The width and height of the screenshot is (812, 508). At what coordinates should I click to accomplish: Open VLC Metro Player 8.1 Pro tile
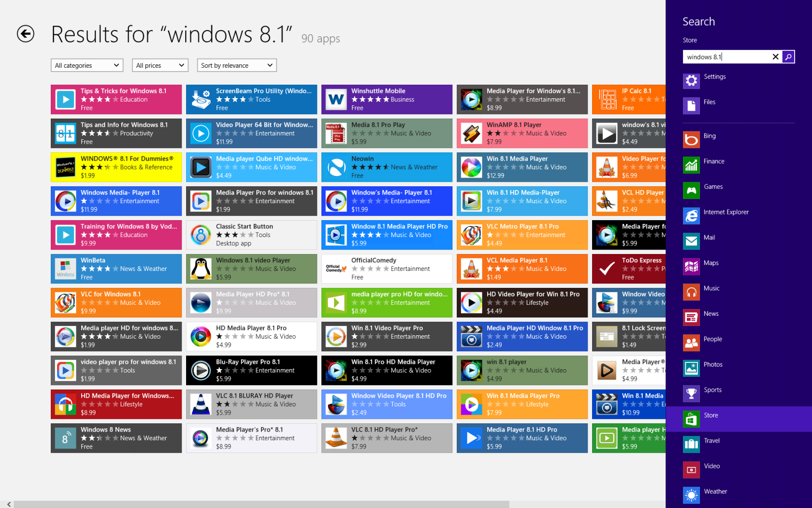pos(522,235)
